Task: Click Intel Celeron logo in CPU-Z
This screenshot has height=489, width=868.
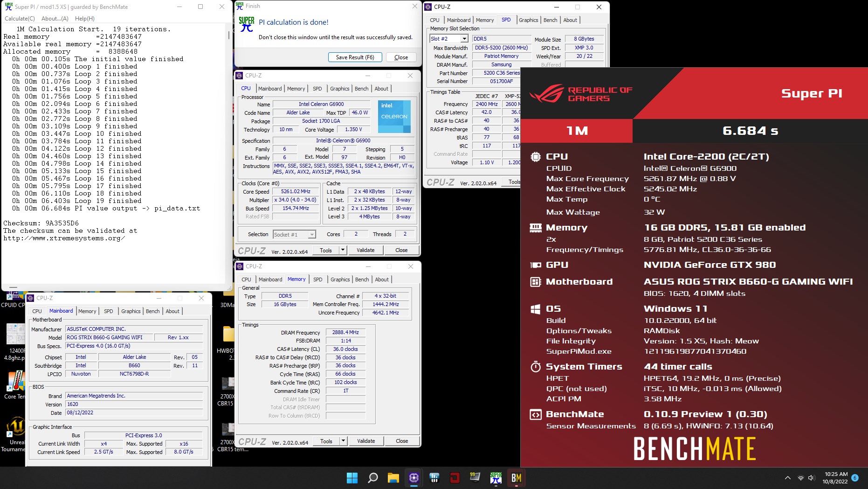Action: 394,117
